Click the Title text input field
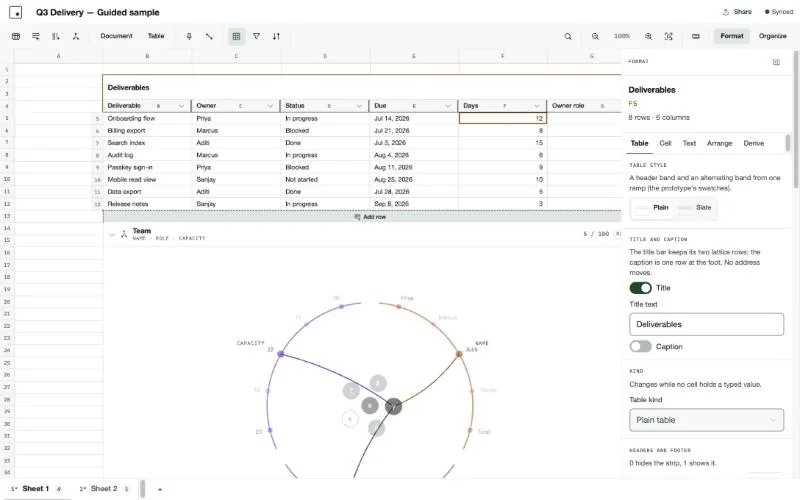 pos(706,324)
